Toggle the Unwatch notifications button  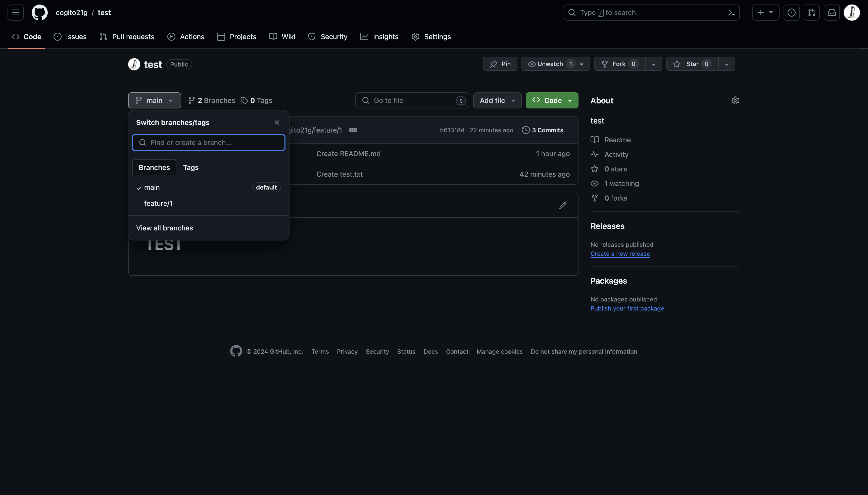(550, 64)
